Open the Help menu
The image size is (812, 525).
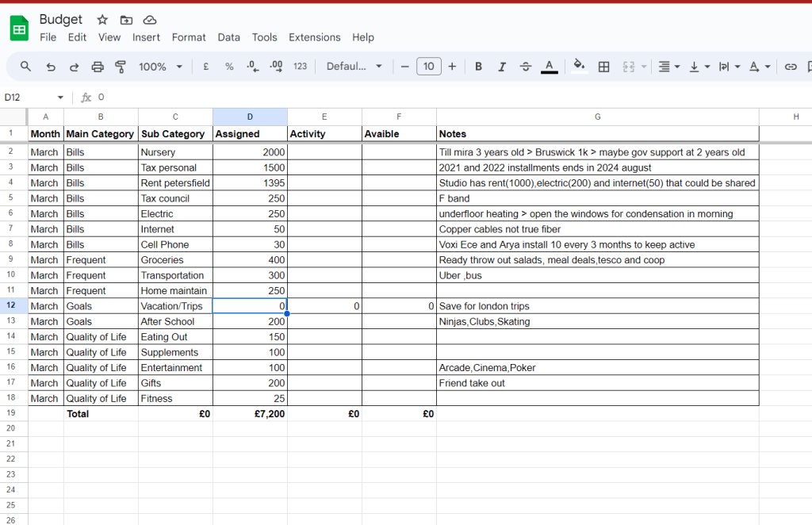point(363,37)
